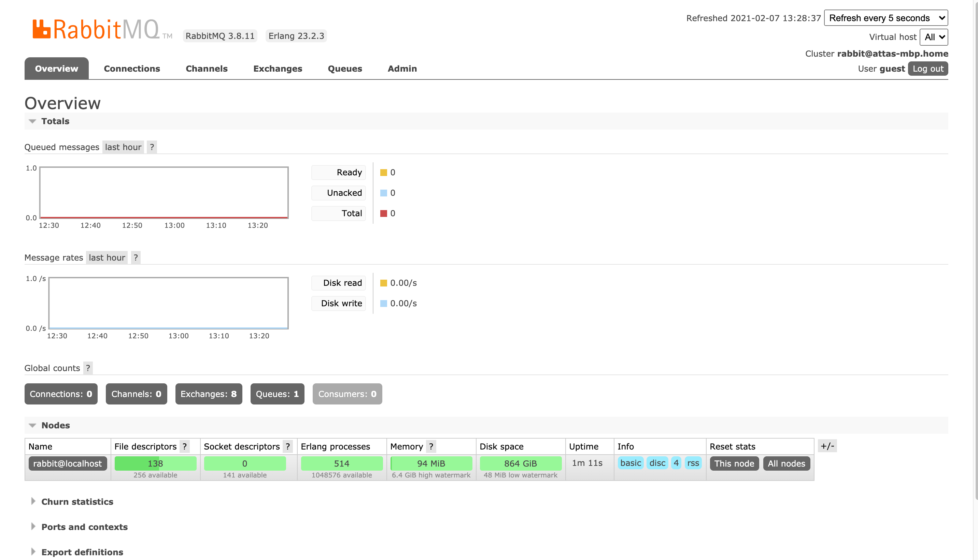The height and width of the screenshot is (560, 978).
Task: Click the Ready legend color square
Action: 383,172
